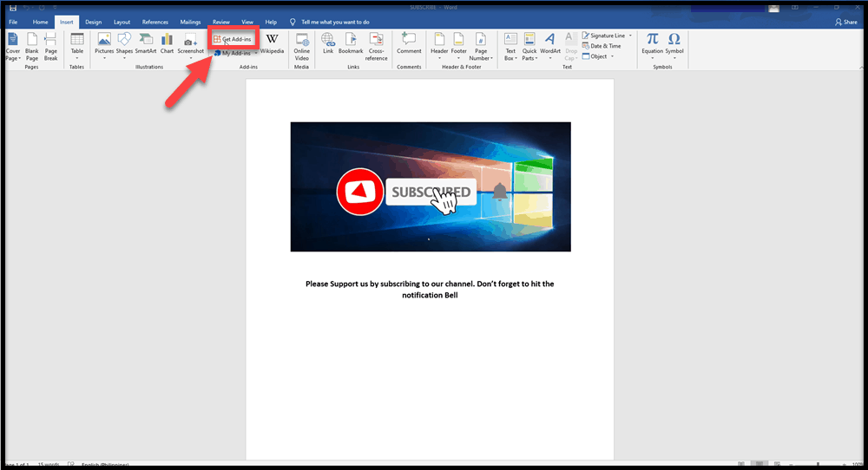Viewport: 868px width, 470px height.
Task: Insert a Text Box
Action: (510, 47)
